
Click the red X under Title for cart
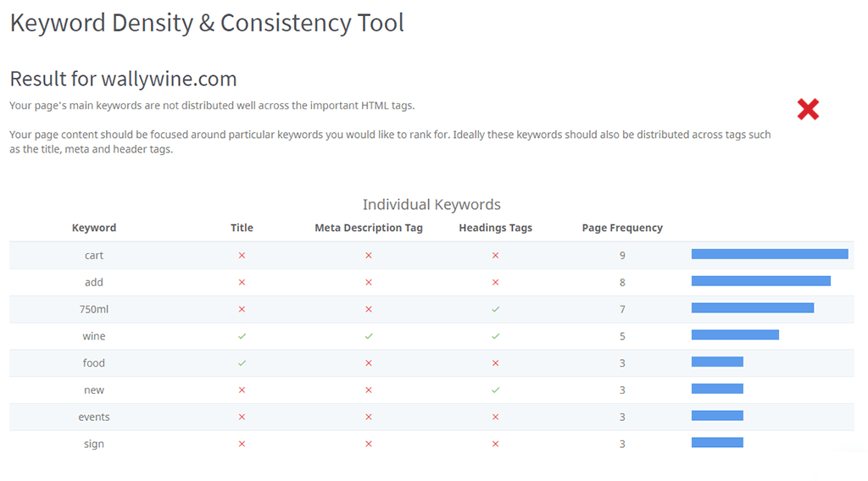point(242,255)
